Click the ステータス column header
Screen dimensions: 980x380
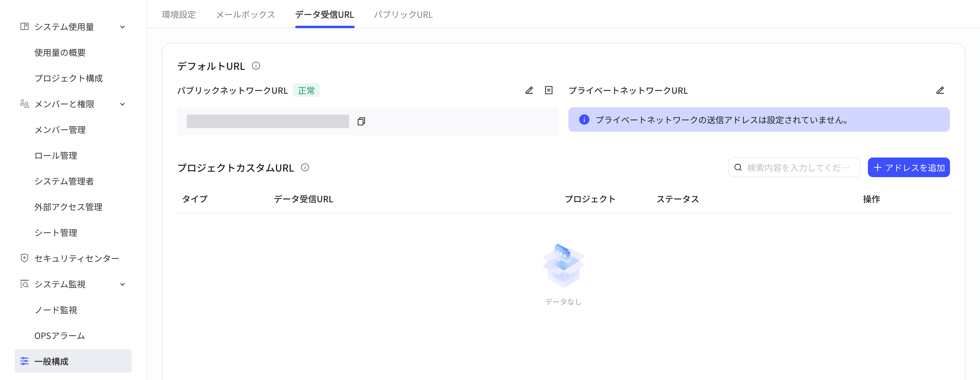pos(677,199)
